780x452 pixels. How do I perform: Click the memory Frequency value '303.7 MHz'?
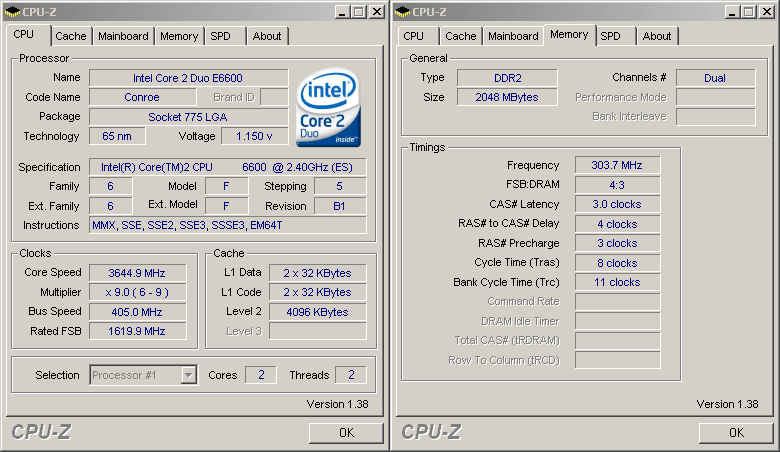[x=617, y=165]
